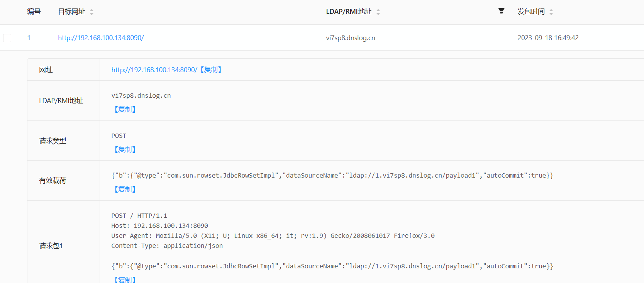Copy the 有效载荷 payload with 【复制】
The height and width of the screenshot is (283, 644).
tap(125, 189)
